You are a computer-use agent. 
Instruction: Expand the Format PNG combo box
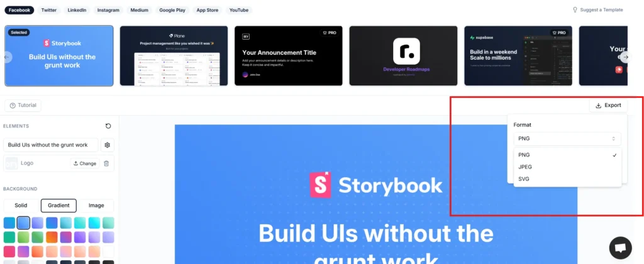coord(567,139)
